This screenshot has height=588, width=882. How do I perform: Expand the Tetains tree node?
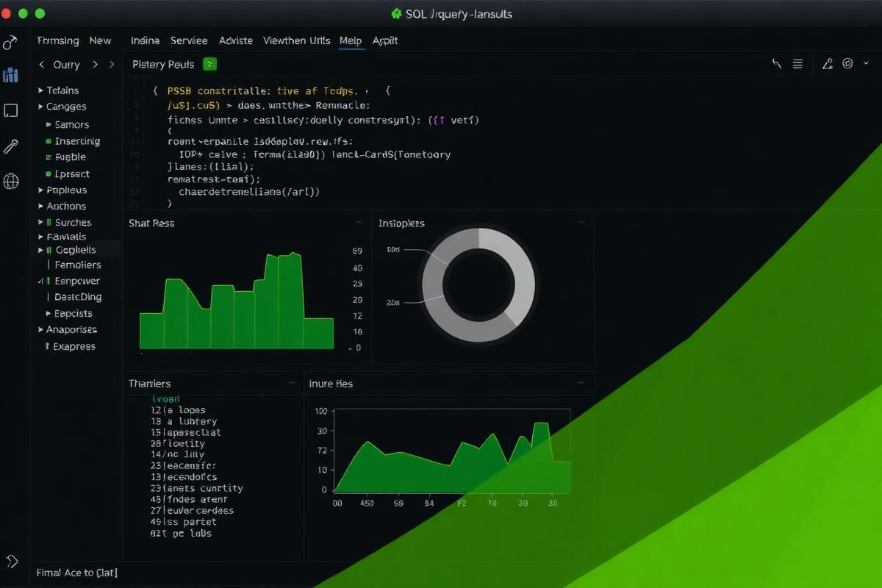[x=40, y=90]
